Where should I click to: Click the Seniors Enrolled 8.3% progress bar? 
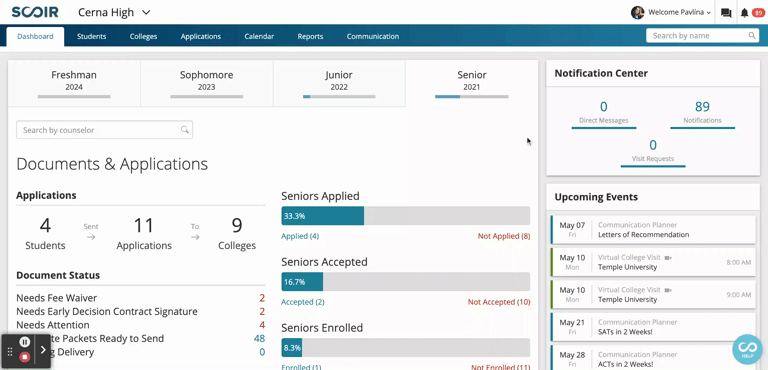[x=406, y=347]
